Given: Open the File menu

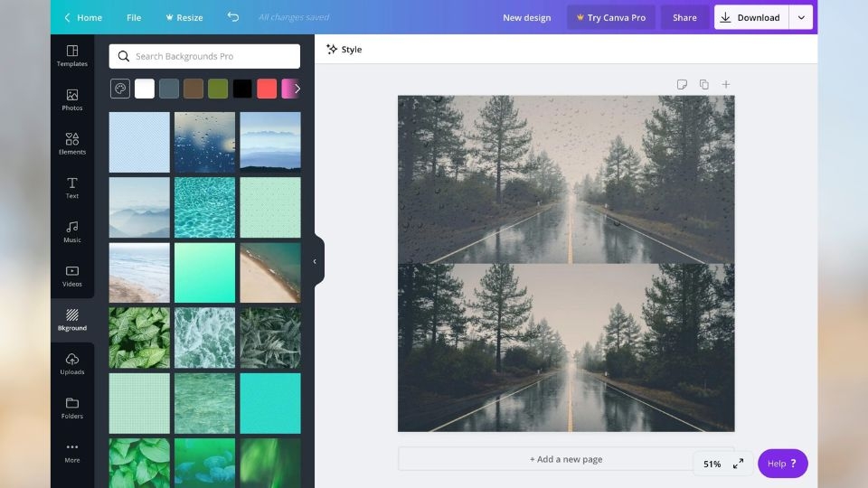Looking at the screenshot, I should tap(134, 18).
